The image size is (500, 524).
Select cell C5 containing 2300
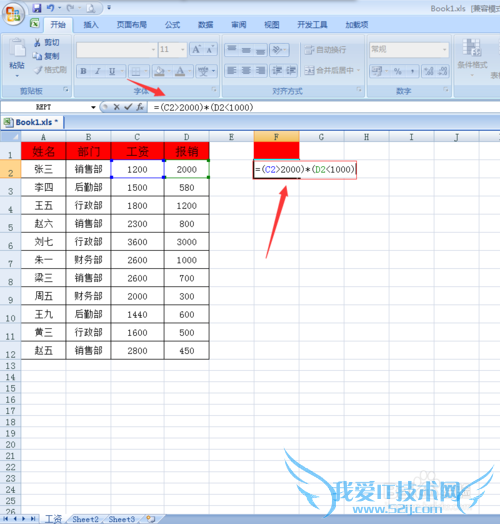tap(137, 224)
